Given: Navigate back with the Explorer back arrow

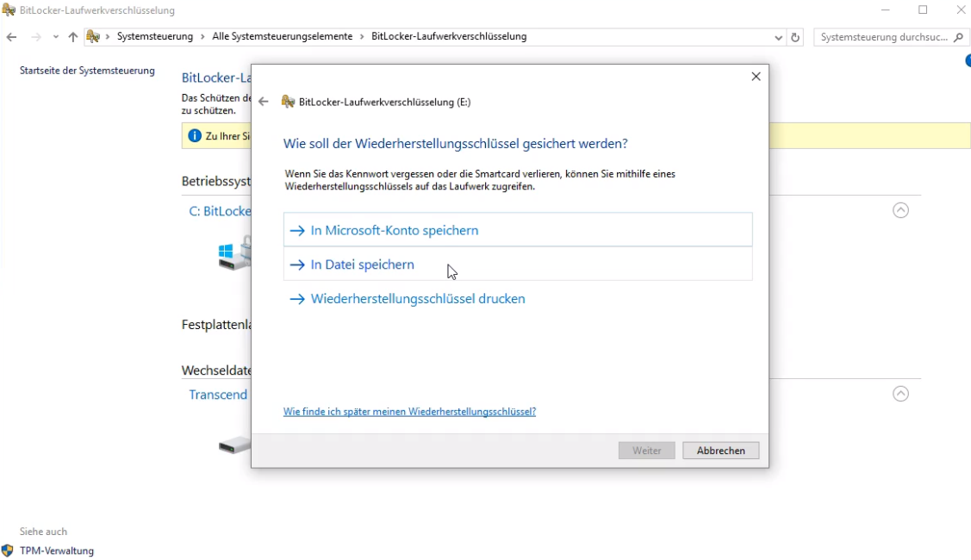Looking at the screenshot, I should click(11, 37).
